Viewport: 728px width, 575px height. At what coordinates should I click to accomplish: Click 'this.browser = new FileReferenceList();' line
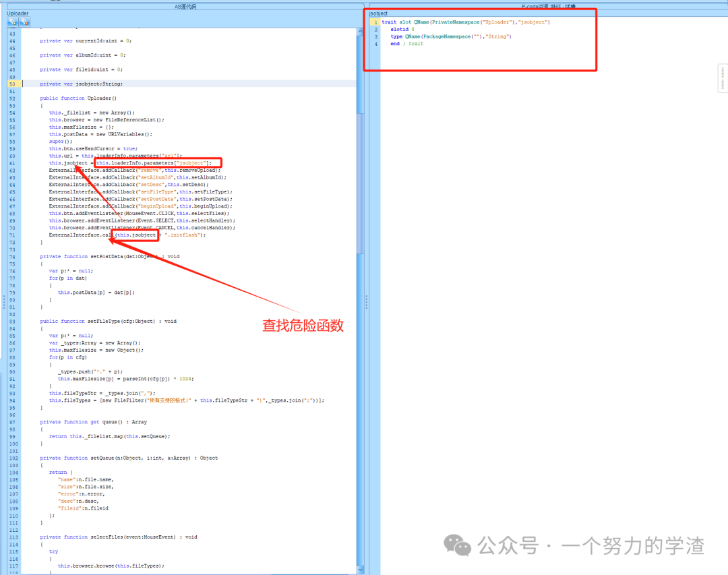coord(107,120)
